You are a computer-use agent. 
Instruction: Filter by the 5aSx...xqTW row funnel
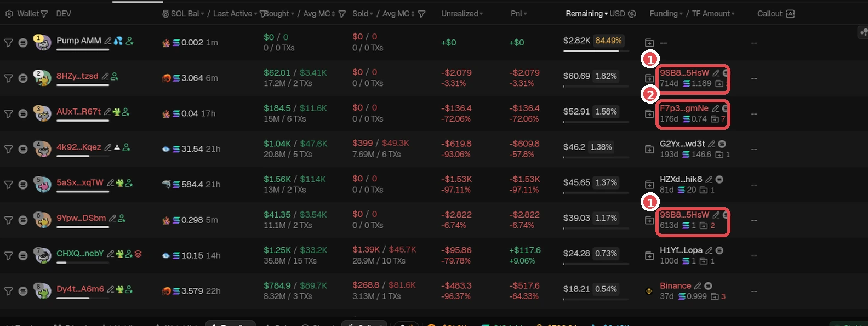click(x=9, y=185)
